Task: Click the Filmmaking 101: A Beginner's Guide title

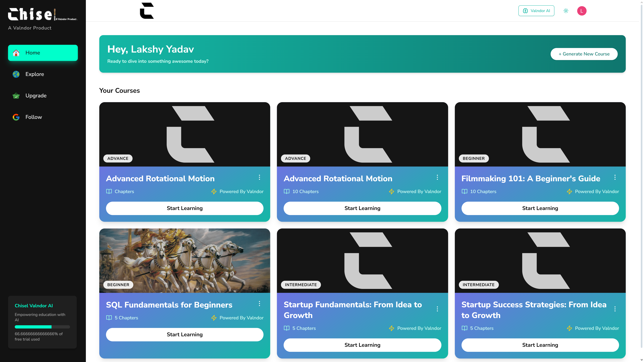Action: coord(531,179)
